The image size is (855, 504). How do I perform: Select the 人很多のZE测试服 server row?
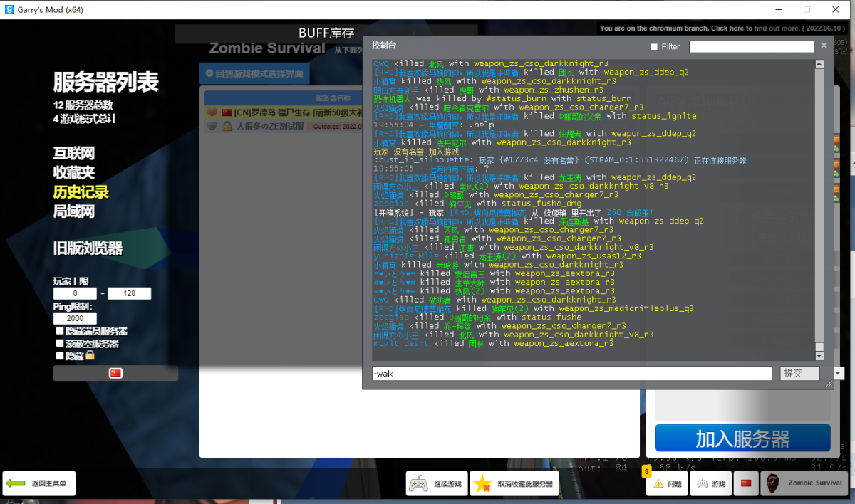tap(284, 126)
